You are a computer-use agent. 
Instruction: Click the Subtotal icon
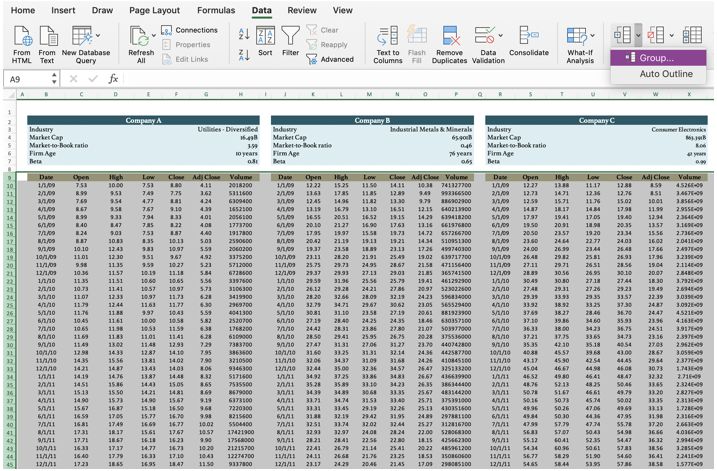pyautogui.click(x=692, y=35)
